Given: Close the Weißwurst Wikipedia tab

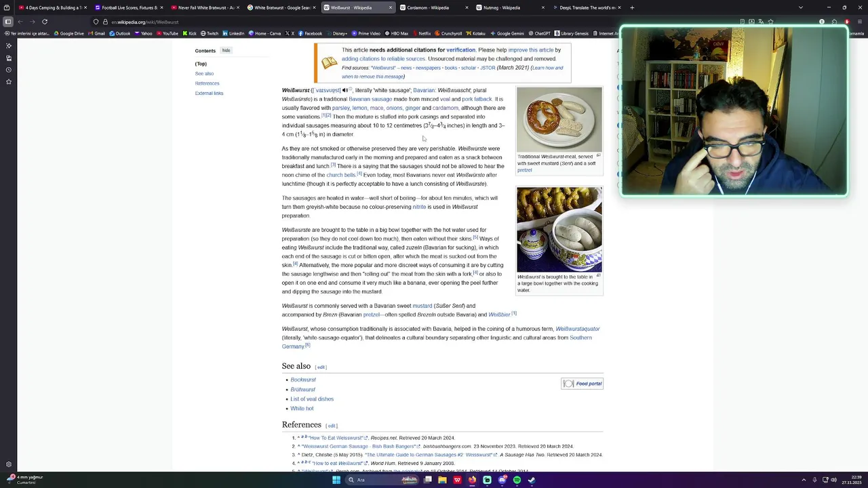Looking at the screenshot, I should point(390,7).
